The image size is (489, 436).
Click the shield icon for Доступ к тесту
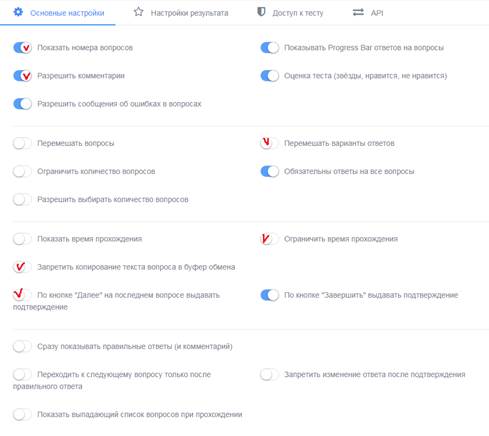pyautogui.click(x=261, y=12)
